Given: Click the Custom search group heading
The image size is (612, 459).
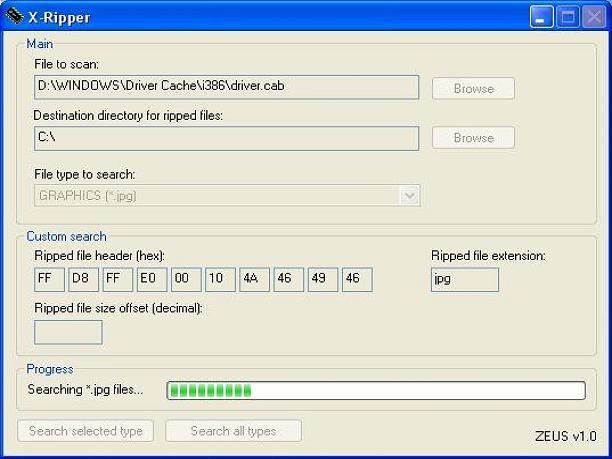Looking at the screenshot, I should pyautogui.click(x=66, y=237).
